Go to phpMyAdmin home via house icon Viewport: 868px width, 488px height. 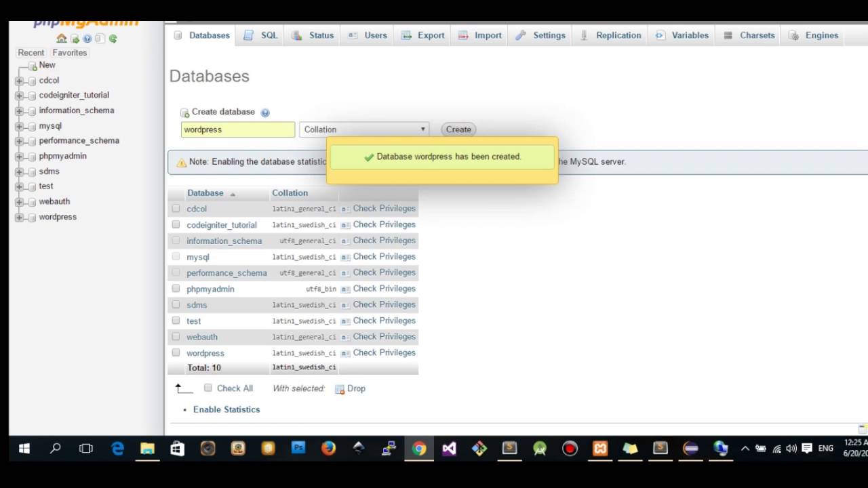tap(62, 39)
